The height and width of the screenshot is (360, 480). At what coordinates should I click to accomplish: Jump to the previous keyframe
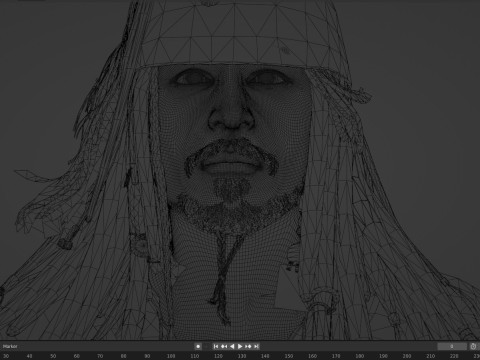point(224,346)
